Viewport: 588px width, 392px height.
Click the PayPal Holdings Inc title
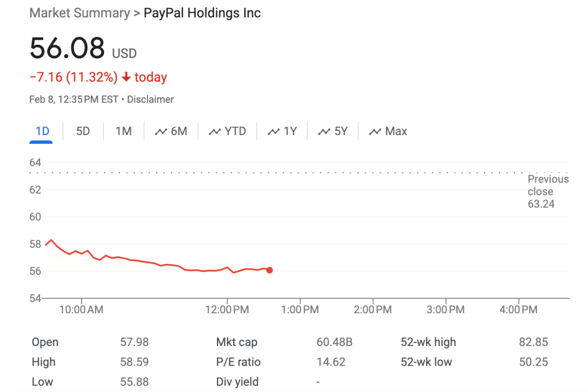(x=202, y=13)
